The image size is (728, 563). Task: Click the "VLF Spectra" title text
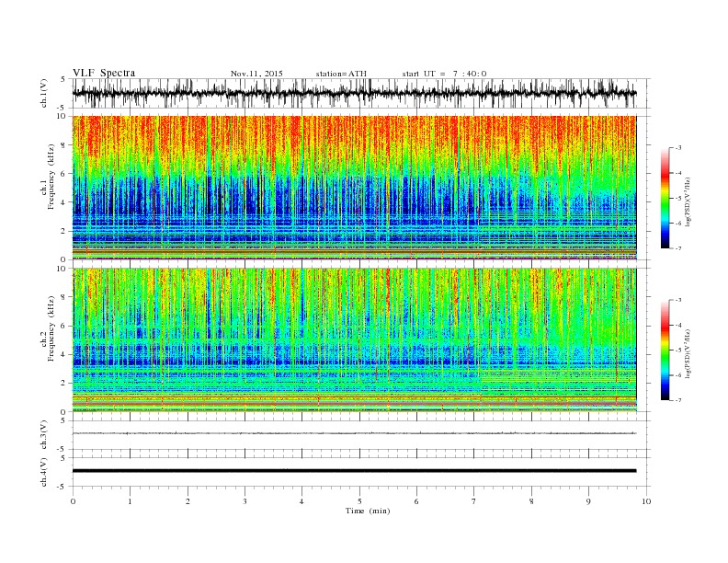[104, 73]
